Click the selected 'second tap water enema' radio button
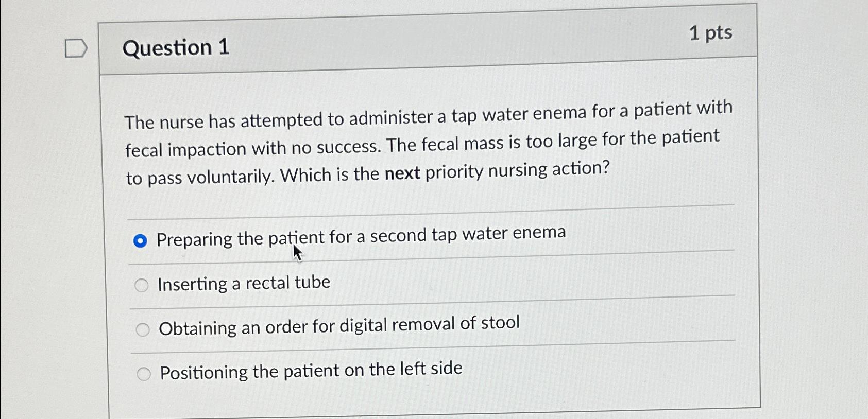868x419 pixels. tap(141, 239)
